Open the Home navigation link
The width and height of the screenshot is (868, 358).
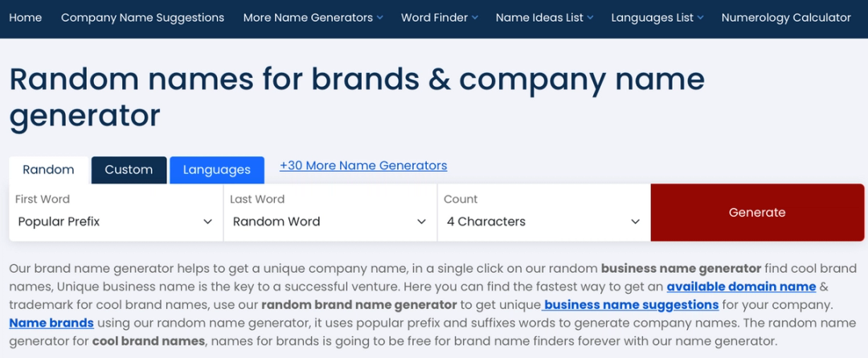tap(26, 18)
